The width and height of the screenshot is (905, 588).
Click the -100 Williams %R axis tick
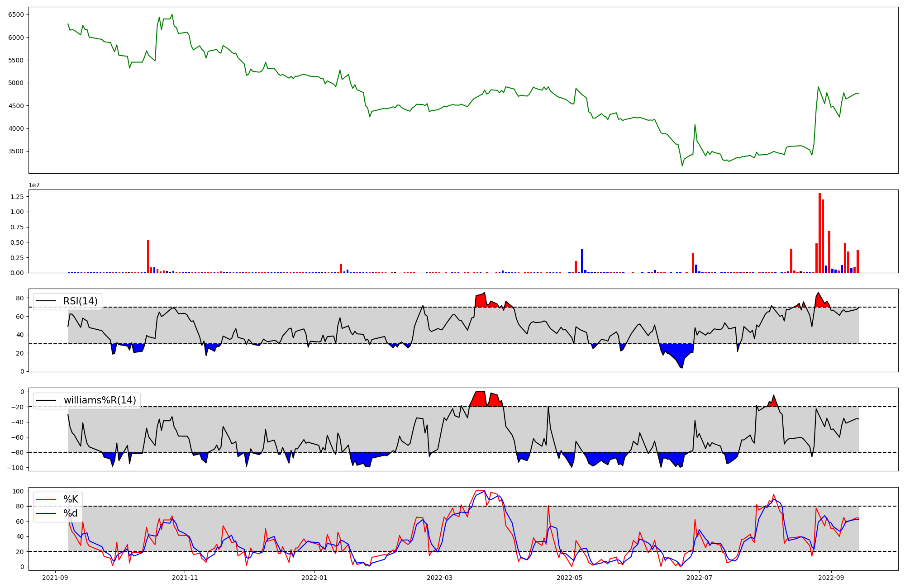pyautogui.click(x=15, y=467)
